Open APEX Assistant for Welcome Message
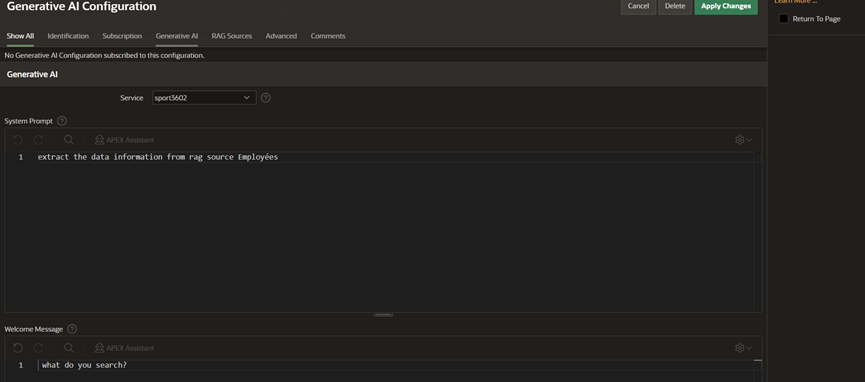This screenshot has height=382, width=865. click(x=125, y=348)
